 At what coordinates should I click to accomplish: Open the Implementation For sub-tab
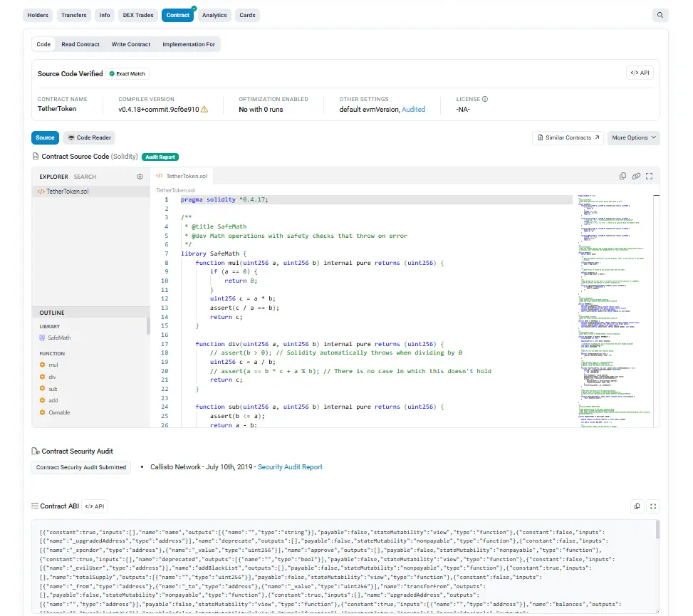click(x=189, y=44)
